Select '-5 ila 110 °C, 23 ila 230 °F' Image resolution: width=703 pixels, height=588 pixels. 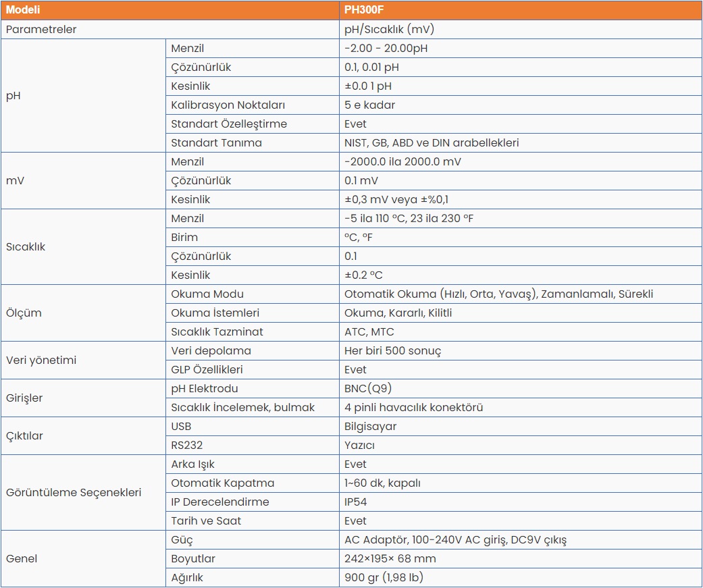(x=409, y=219)
